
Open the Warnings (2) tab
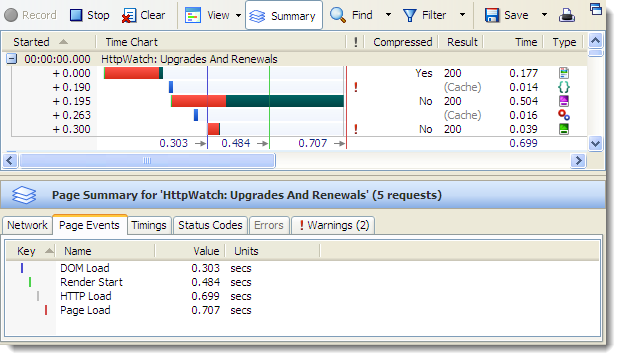point(333,225)
